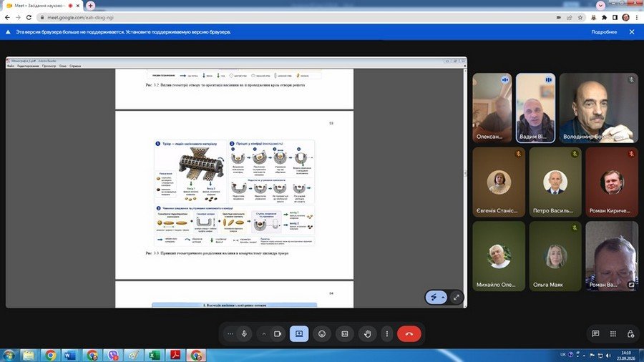Open the emoji reactions button
The width and height of the screenshot is (644, 362).
[x=322, y=333]
